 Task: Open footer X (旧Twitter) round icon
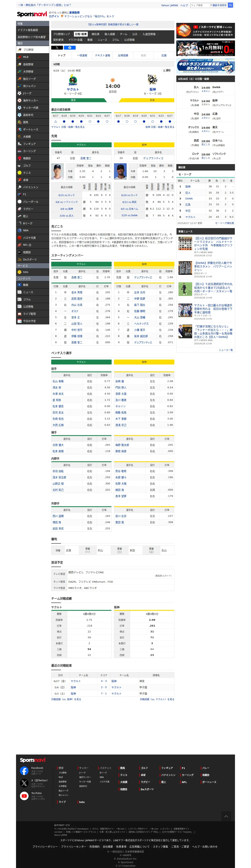click(24, 783)
